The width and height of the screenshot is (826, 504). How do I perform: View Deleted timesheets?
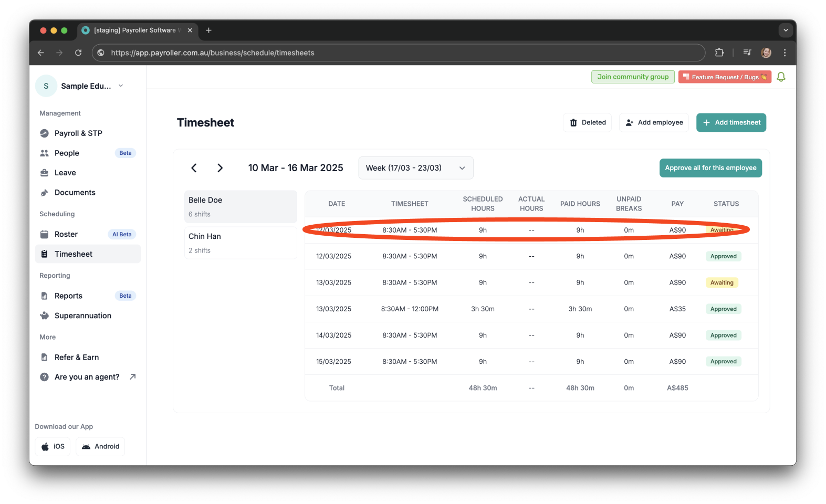(588, 122)
